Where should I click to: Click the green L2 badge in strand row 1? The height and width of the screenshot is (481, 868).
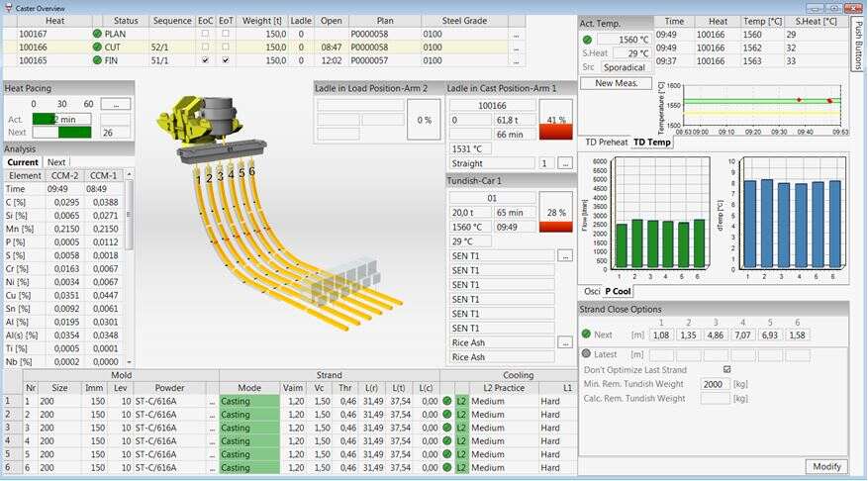tap(461, 401)
